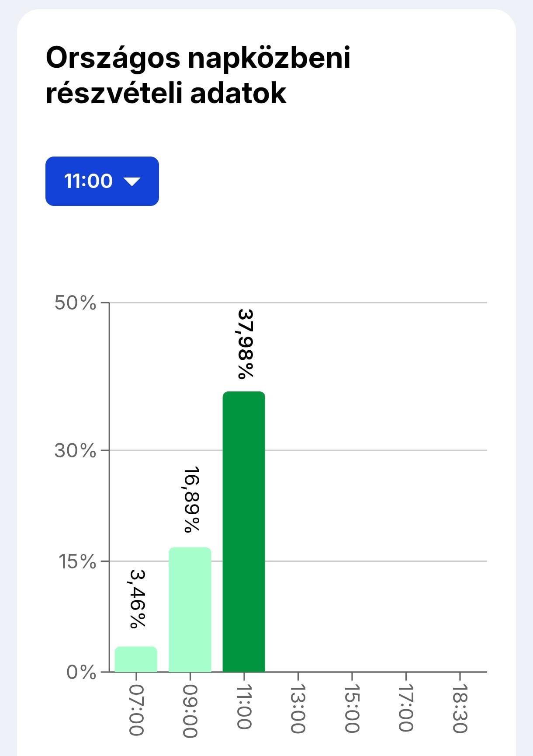Image resolution: width=533 pixels, height=756 pixels.
Task: Click the 3,46% value label
Action: (x=138, y=599)
